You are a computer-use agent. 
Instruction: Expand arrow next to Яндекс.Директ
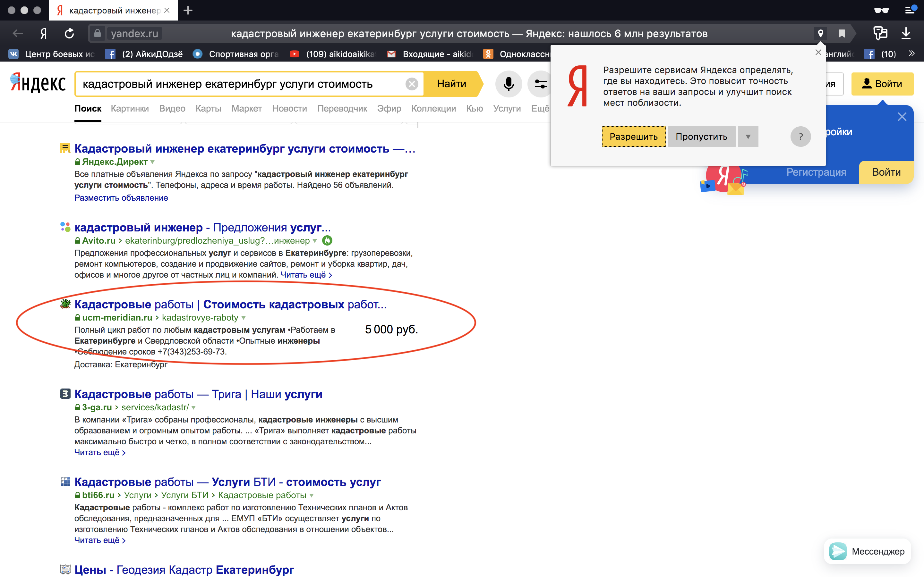click(x=153, y=162)
